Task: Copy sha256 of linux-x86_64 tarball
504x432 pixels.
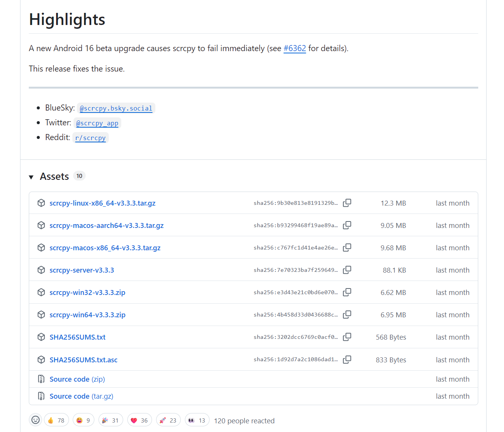Action: click(347, 203)
